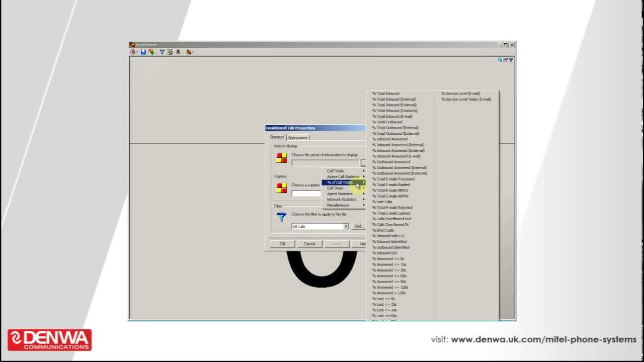Choose % Answered <= 5s option

click(x=388, y=258)
